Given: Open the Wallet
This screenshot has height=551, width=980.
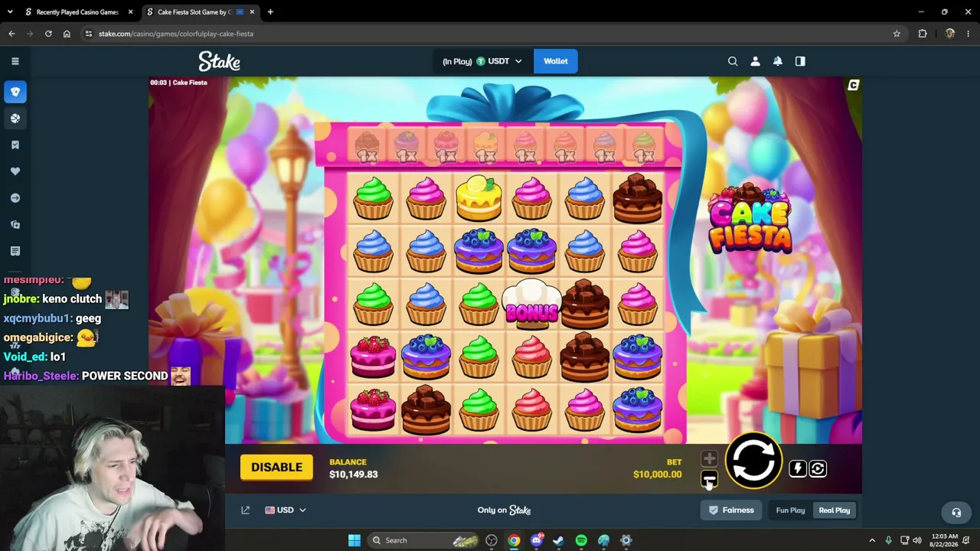Looking at the screenshot, I should (556, 61).
